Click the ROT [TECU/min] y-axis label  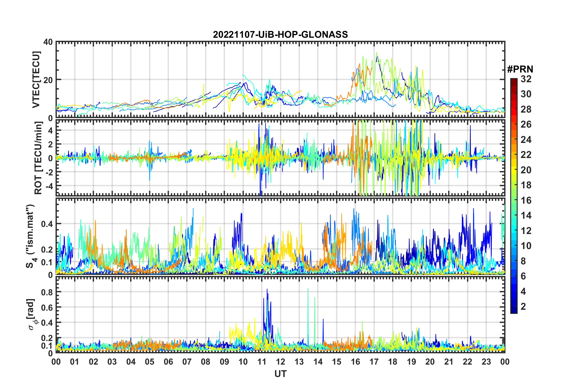click(x=38, y=158)
